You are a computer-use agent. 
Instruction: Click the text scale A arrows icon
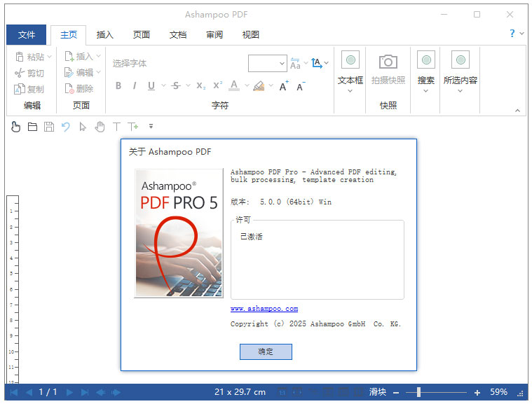click(317, 63)
